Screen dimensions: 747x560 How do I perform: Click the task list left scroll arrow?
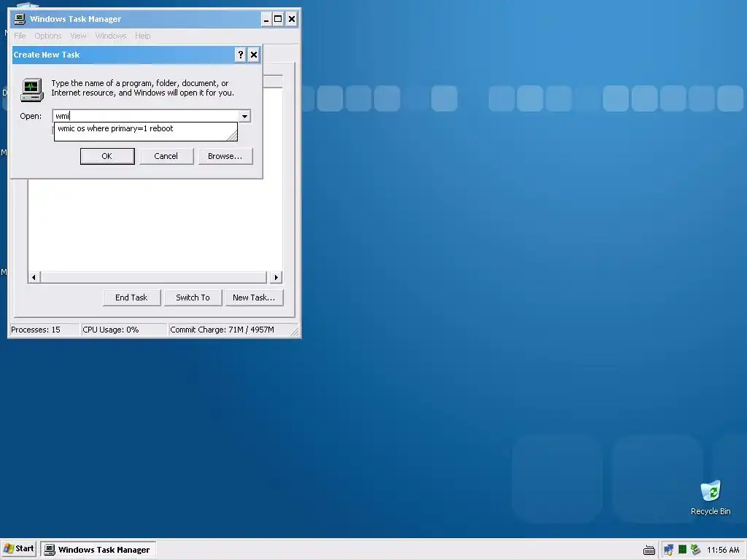[34, 277]
